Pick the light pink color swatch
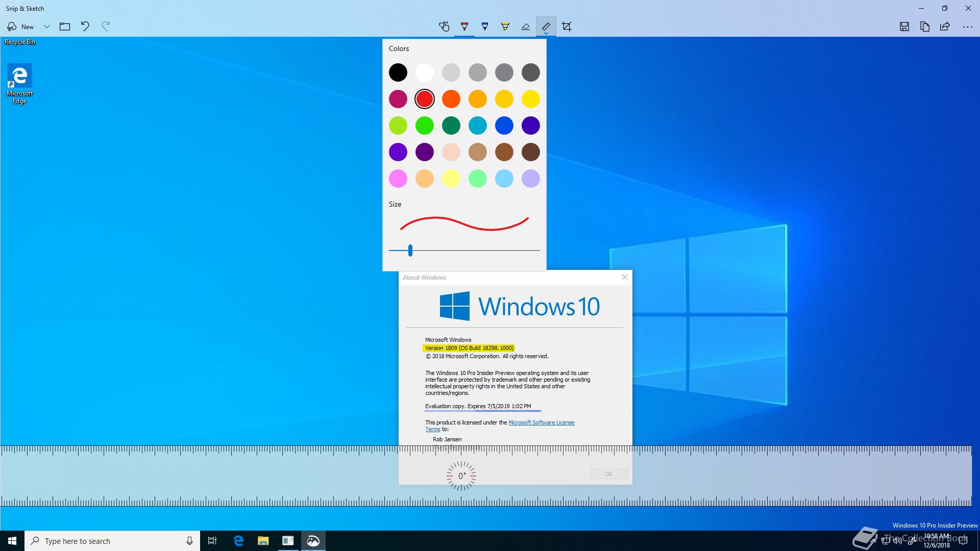The height and width of the screenshot is (551, 980). (398, 179)
